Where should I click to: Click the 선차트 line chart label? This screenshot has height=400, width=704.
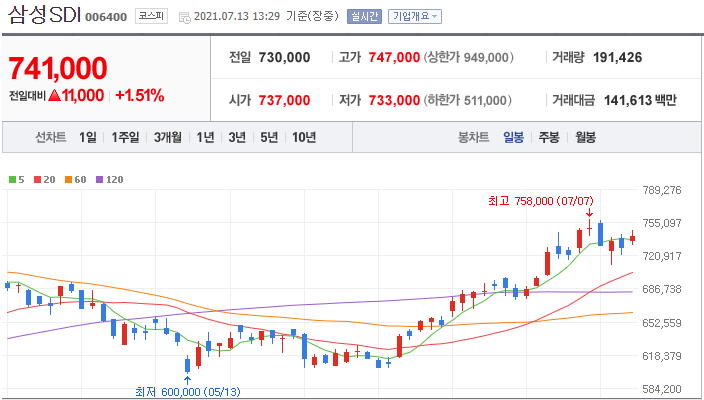pyautogui.click(x=51, y=137)
